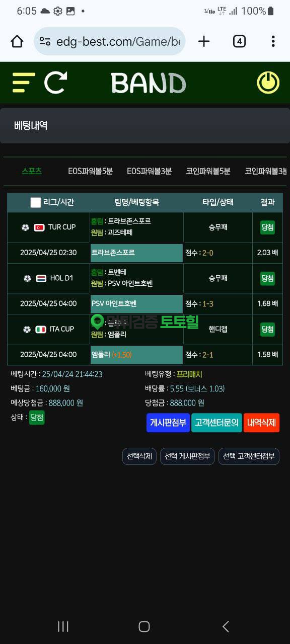Tap the yellow power logout icon
The width and height of the screenshot is (290, 644).
coord(268,83)
